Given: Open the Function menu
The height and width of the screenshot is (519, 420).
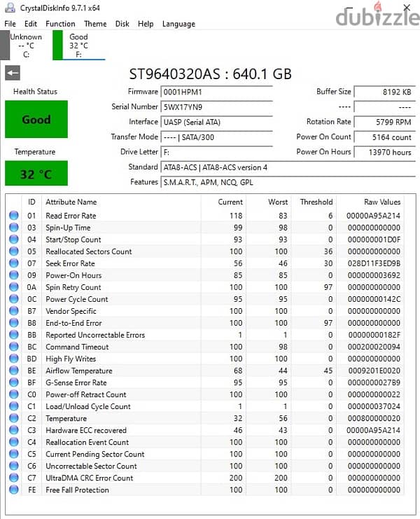Looking at the screenshot, I should (x=60, y=24).
